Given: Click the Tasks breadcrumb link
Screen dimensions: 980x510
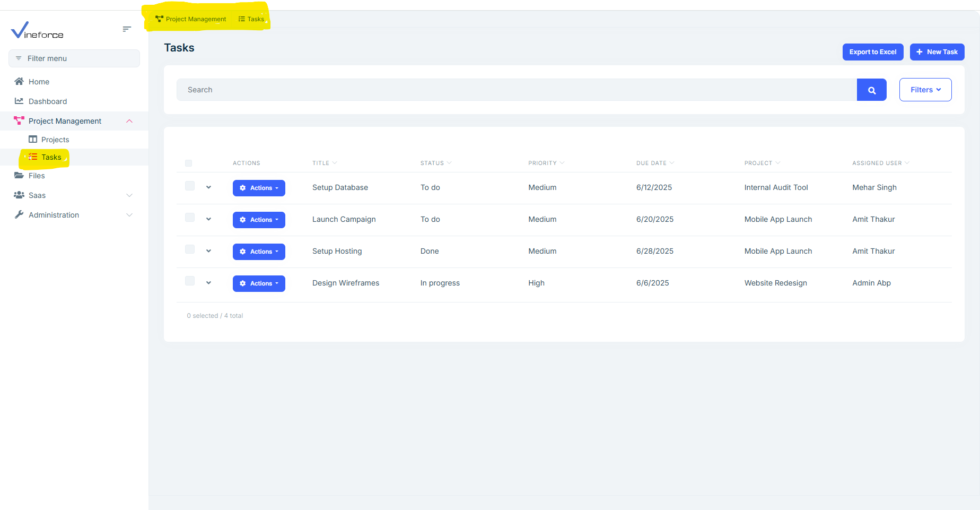Looking at the screenshot, I should (x=251, y=19).
